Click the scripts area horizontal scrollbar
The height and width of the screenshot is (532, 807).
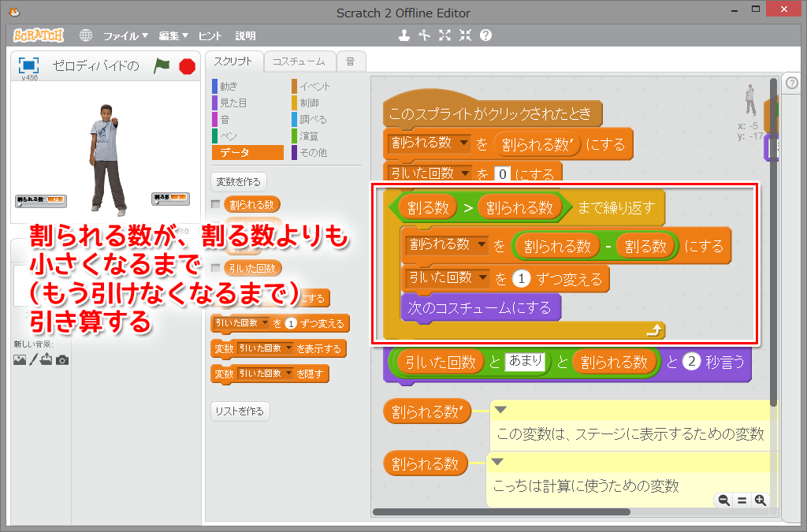tap(501, 512)
